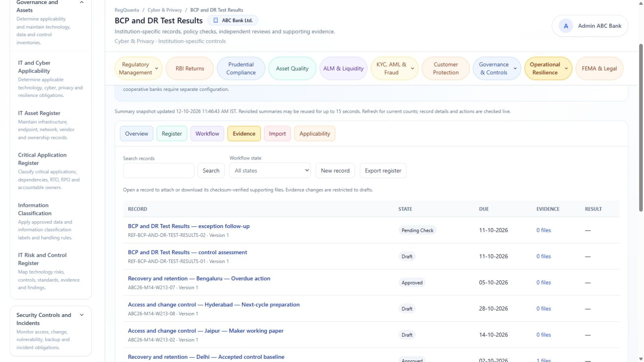Screen dimensions: 644x362
Task: Open Customer Protection module
Action: pyautogui.click(x=446, y=69)
